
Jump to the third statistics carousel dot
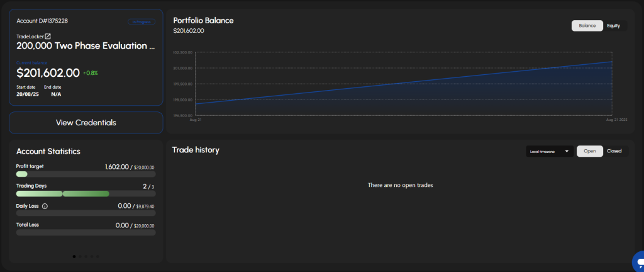pyautogui.click(x=86, y=256)
